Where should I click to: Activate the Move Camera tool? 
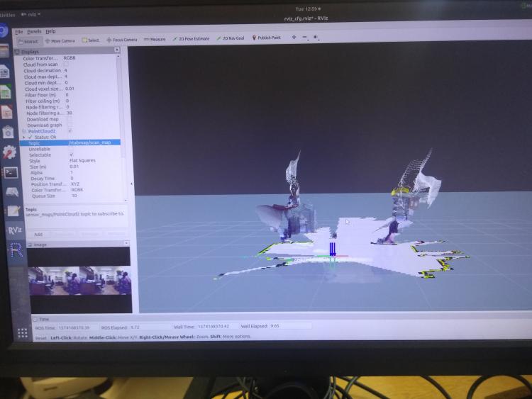[x=60, y=40]
